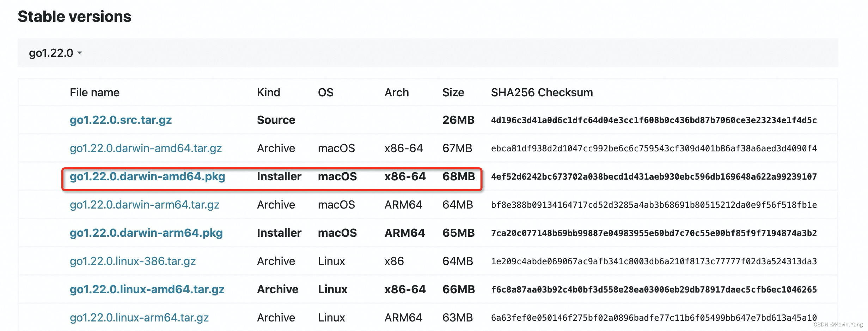This screenshot has height=331, width=868.
Task: Select checksum starting with 7ca20c077148
Action: [x=654, y=233]
